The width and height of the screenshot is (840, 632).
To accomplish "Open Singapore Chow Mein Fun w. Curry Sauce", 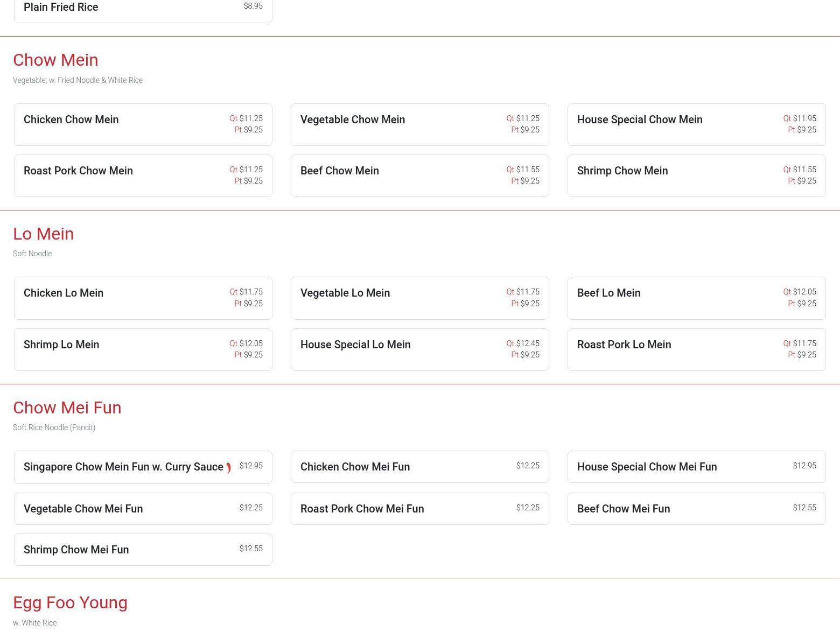I will (143, 467).
